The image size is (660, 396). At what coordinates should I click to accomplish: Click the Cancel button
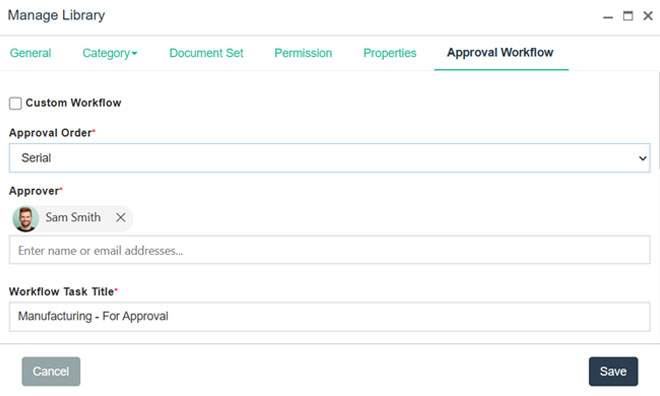coord(51,372)
